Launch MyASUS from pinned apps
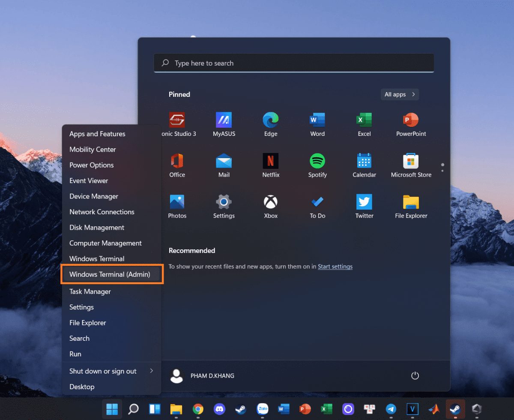Viewport: 514px width, 420px height. (x=224, y=124)
